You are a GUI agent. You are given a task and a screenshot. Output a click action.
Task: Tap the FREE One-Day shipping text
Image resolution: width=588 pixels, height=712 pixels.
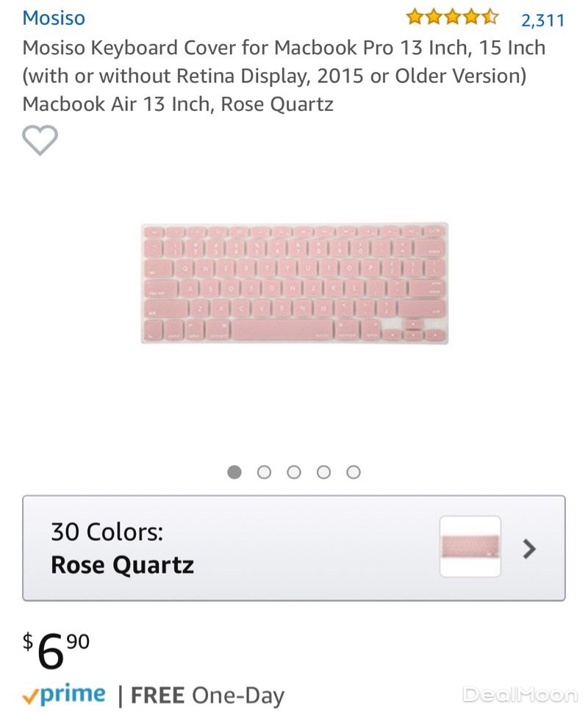coord(207,694)
